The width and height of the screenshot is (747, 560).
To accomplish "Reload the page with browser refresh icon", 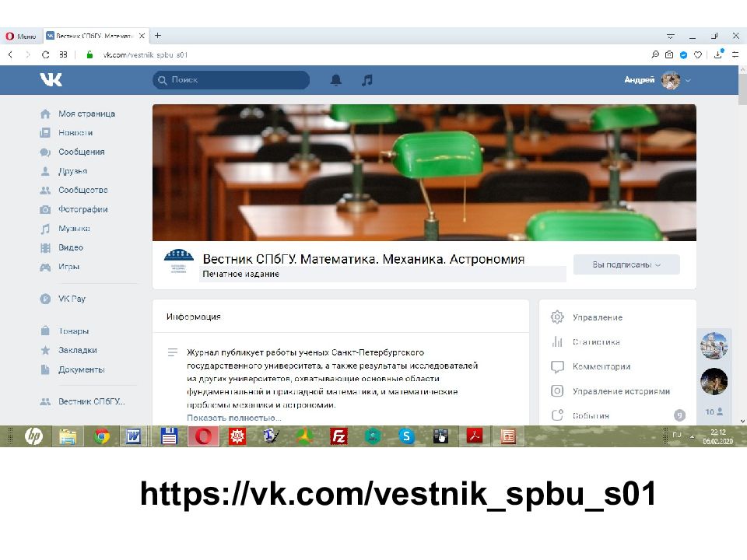I will click(x=45, y=55).
